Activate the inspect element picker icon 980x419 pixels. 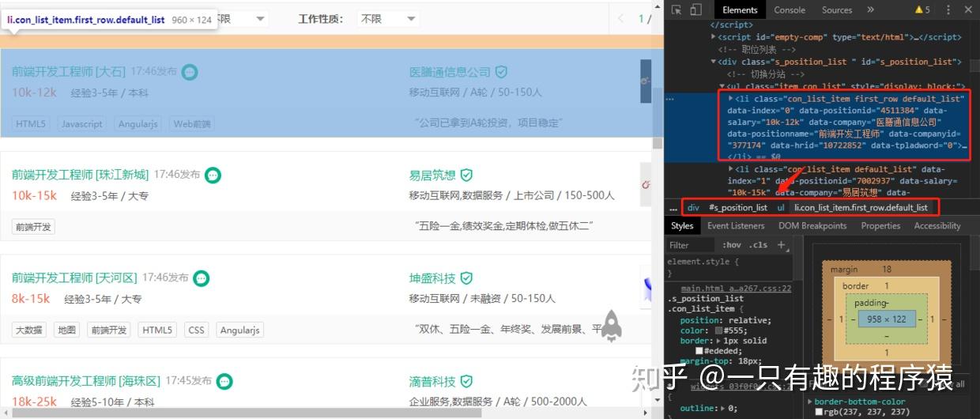(677, 9)
